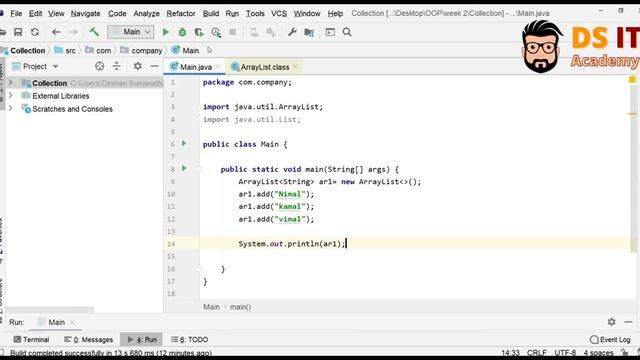Open the Main run configuration dropdown
Viewport: 640px width, 360px height.
pyautogui.click(x=131, y=32)
